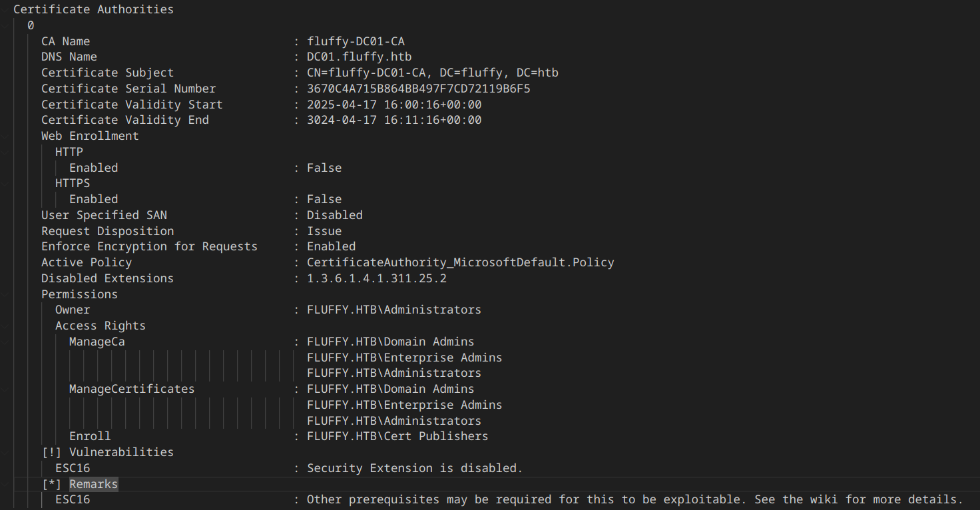This screenshot has width=980, height=510.
Task: Click the certificate serial number value
Action: [x=418, y=89]
